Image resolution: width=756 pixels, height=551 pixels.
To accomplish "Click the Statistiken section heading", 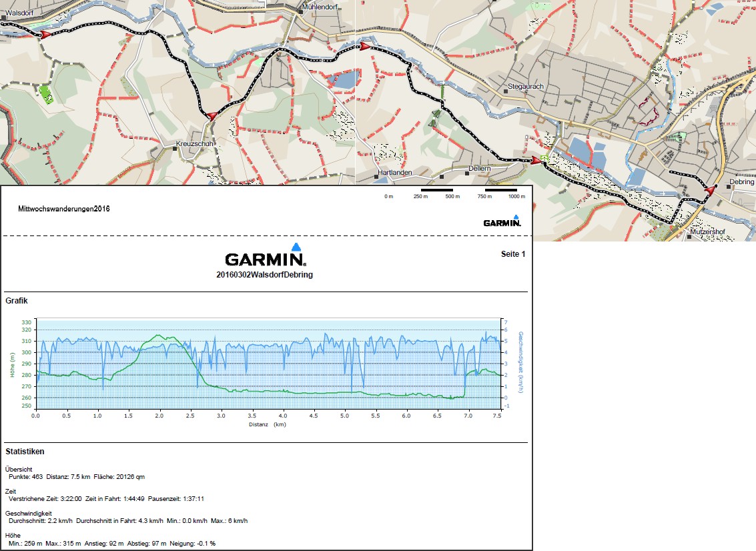I will (25, 452).
